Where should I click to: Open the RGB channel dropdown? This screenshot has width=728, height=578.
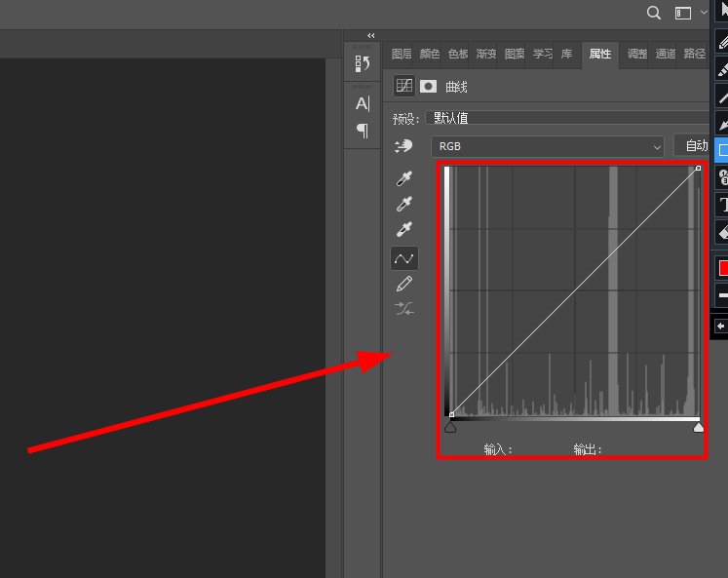[547, 146]
